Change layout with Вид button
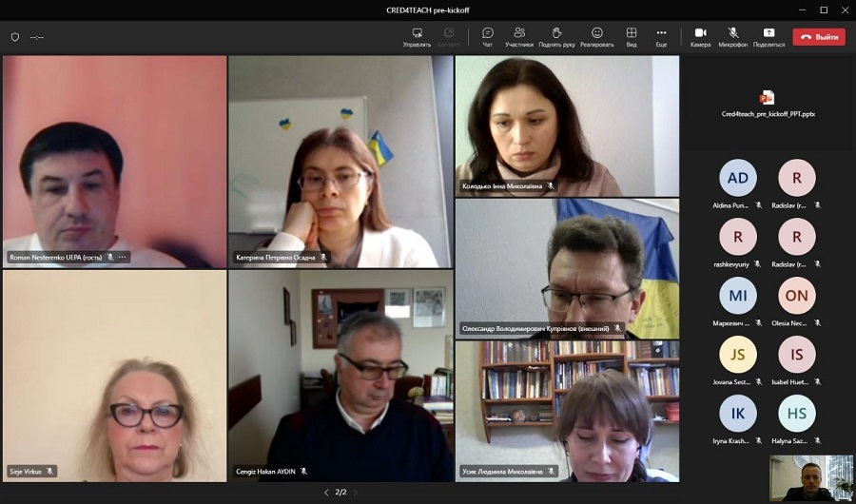The height and width of the screenshot is (504, 856). click(632, 37)
